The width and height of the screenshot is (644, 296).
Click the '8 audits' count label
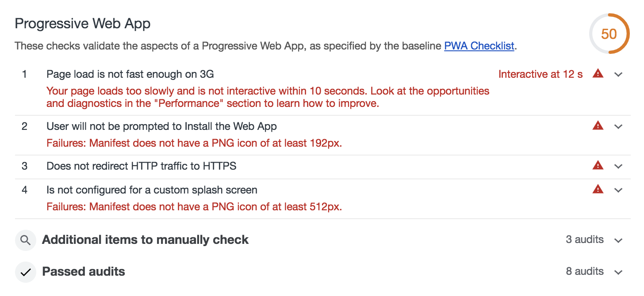(x=585, y=271)
